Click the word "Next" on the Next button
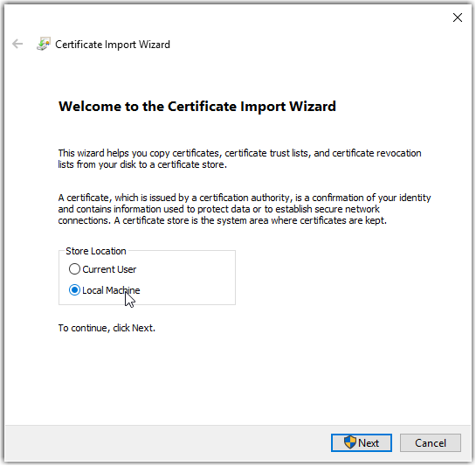 (369, 443)
